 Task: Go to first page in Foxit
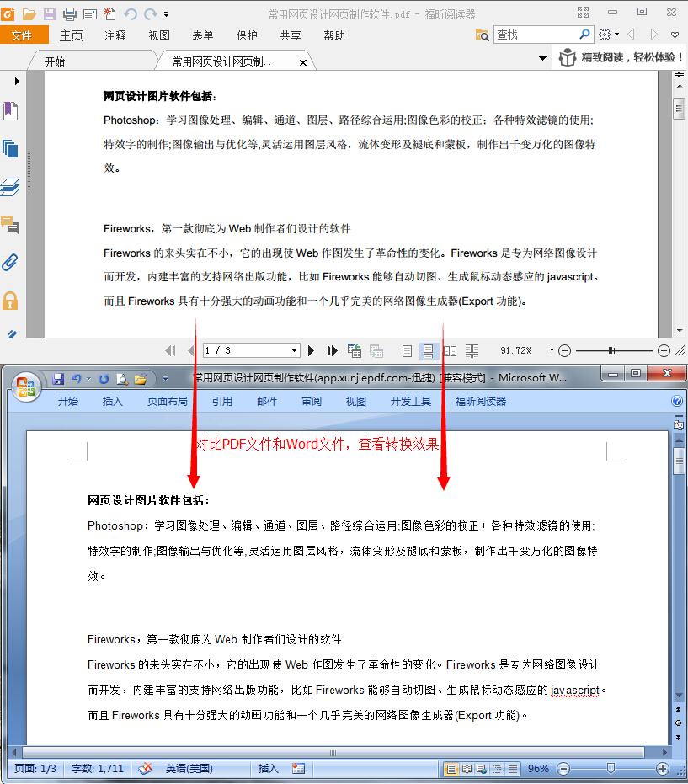click(x=170, y=351)
